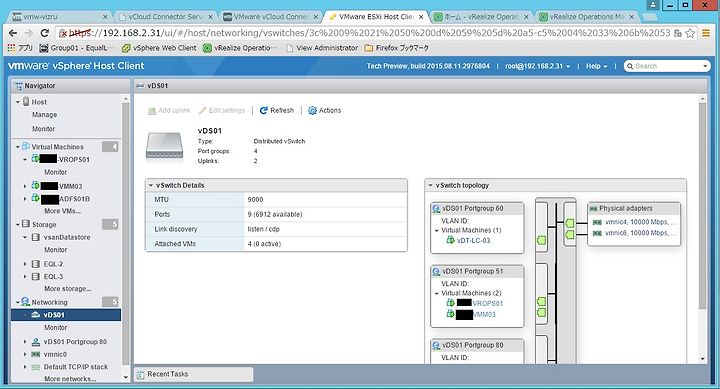
Task: Reload the page with the refresh icon
Action: pos(45,33)
